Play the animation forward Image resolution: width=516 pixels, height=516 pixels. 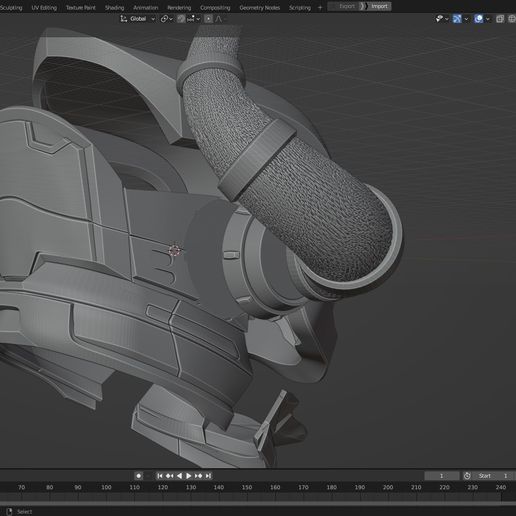pos(188,476)
